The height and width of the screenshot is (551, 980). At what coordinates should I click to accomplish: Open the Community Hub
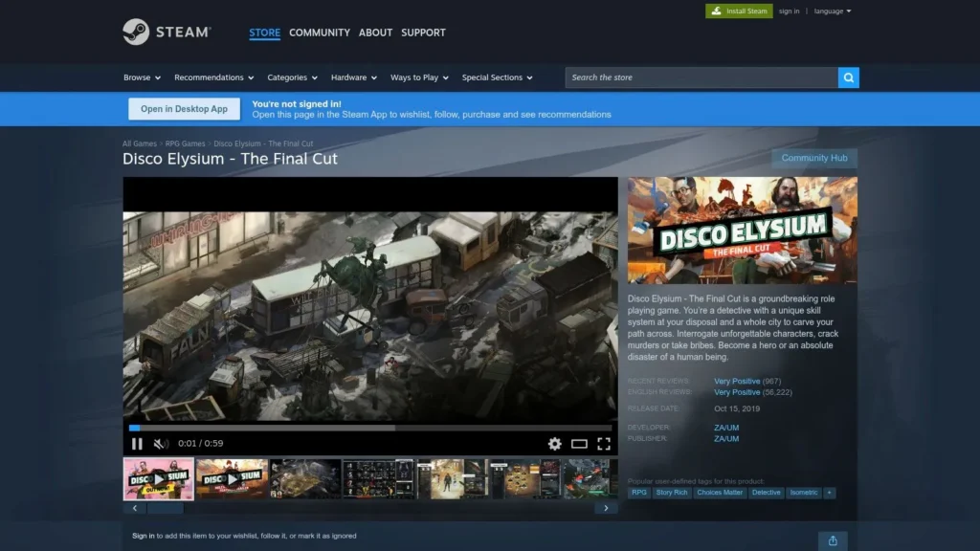click(x=813, y=158)
